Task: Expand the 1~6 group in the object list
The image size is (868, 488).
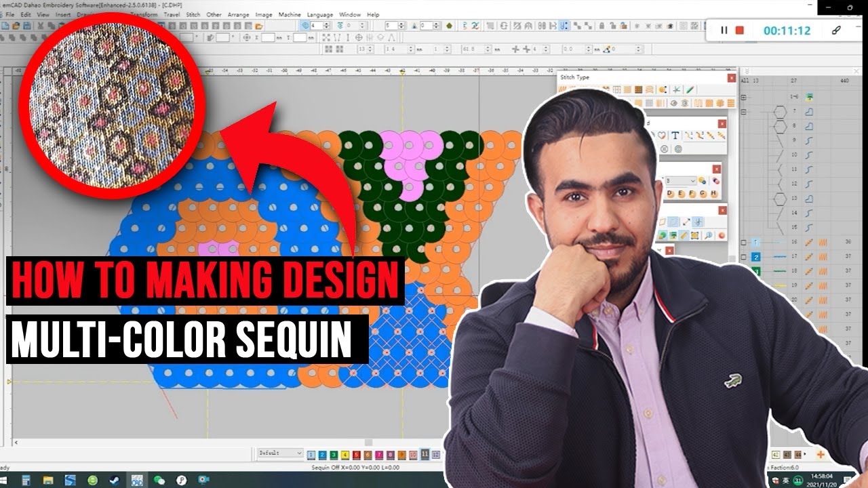Action: point(743,98)
